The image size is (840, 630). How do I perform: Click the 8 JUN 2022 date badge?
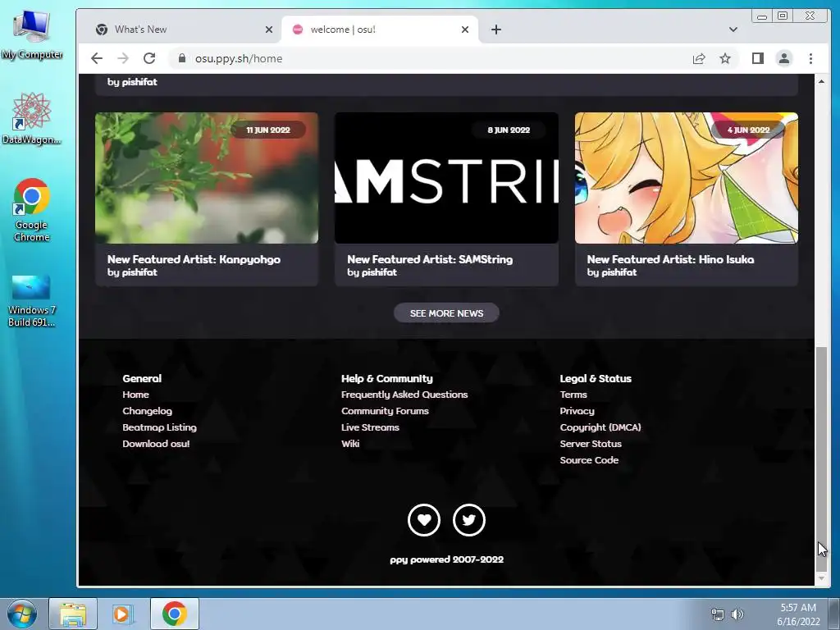point(509,130)
